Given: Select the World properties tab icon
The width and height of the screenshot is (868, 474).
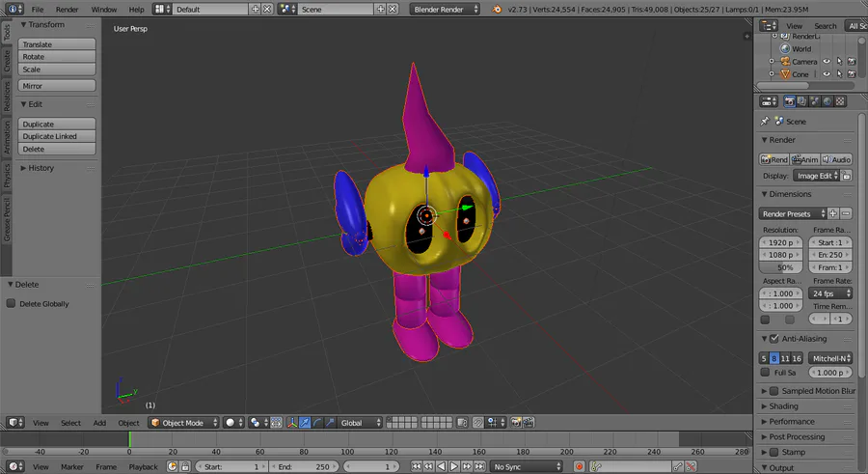Looking at the screenshot, I should pyautogui.click(x=827, y=101).
